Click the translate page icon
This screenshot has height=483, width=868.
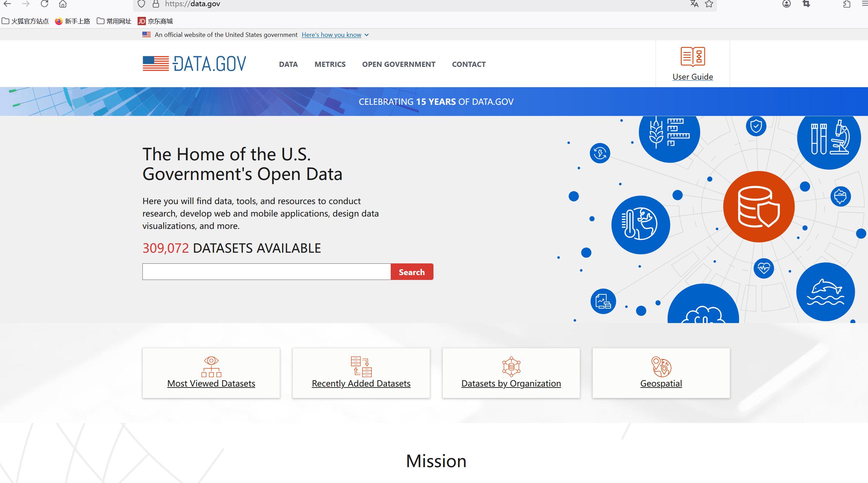tap(695, 4)
